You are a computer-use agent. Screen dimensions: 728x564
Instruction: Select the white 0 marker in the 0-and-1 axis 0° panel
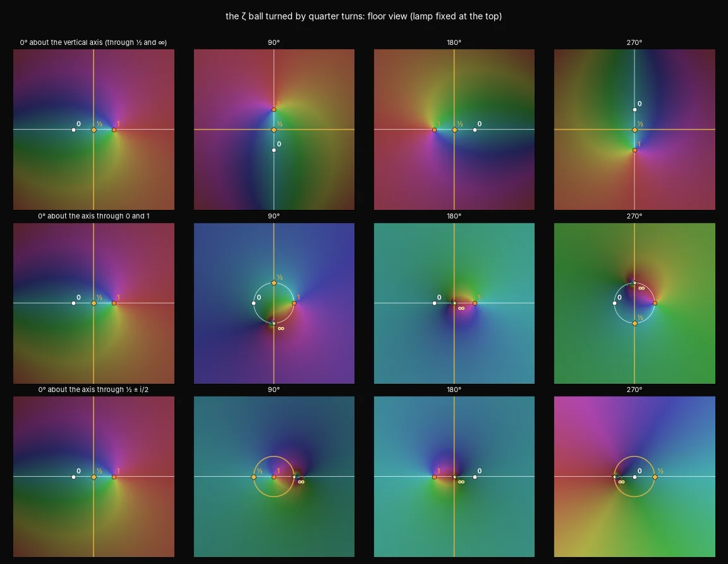pyautogui.click(x=73, y=303)
